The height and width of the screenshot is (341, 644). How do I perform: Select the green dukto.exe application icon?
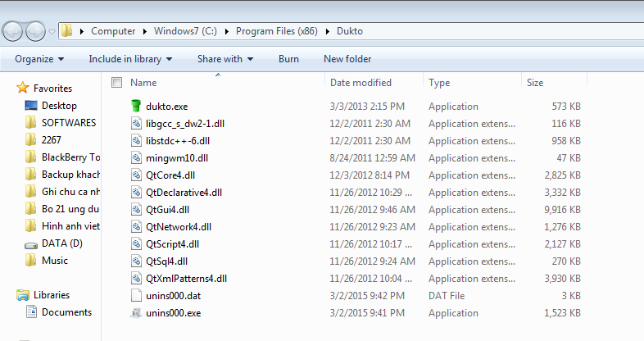pyautogui.click(x=136, y=106)
